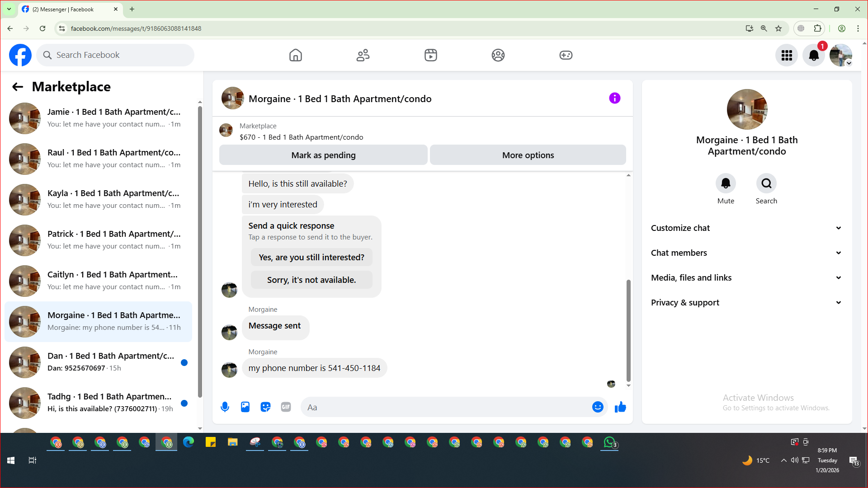This screenshot has width=868, height=488.
Task: Go to the Home feed icon
Action: coord(296,55)
